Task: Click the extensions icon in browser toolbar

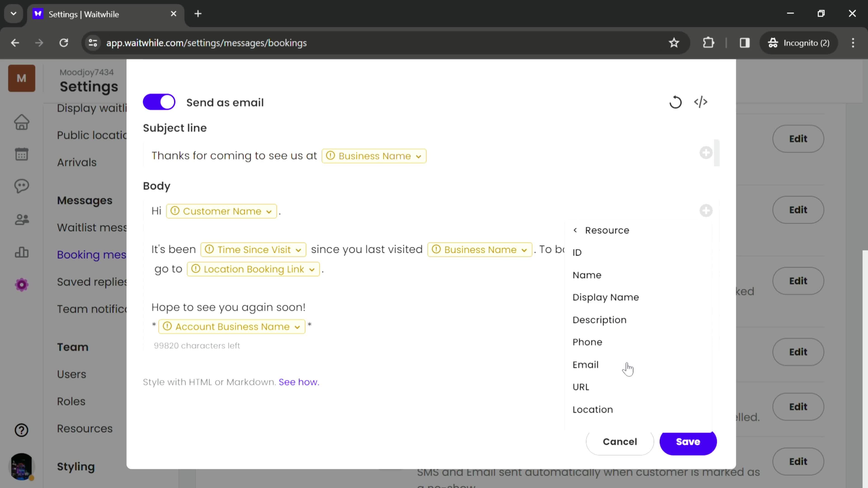Action: tap(709, 42)
